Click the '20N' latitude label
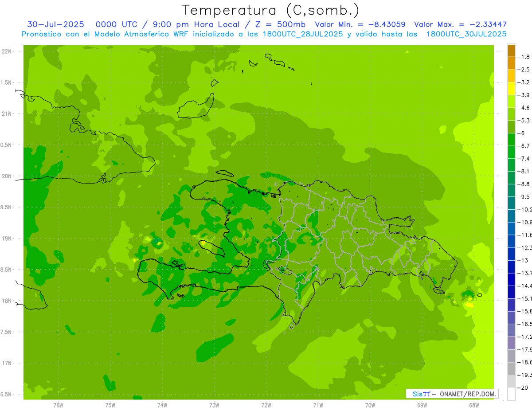 (x=7, y=176)
